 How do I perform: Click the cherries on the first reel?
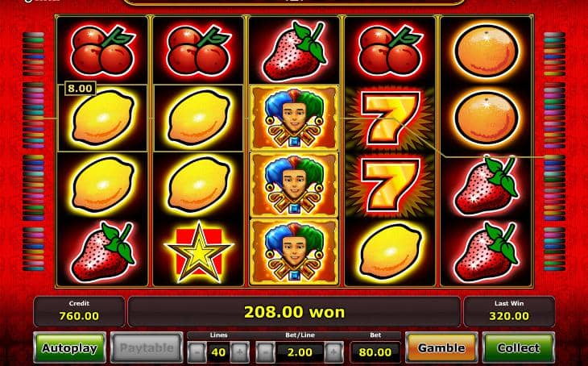pos(102,50)
